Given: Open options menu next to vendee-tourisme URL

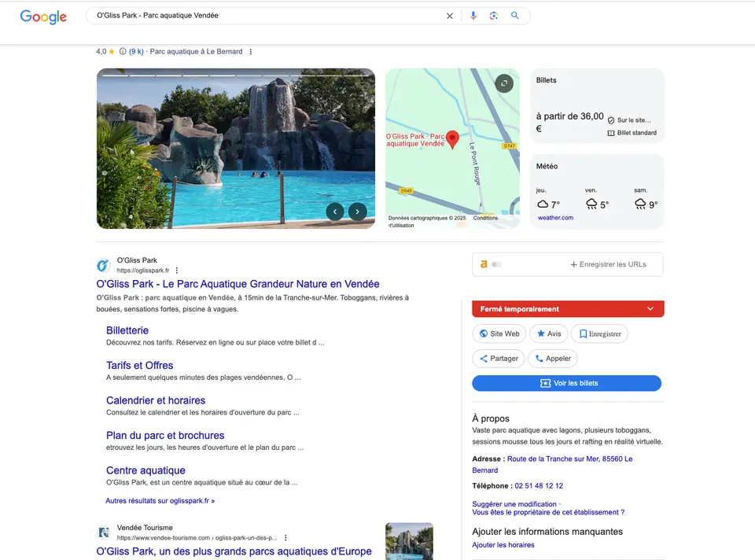Looking at the screenshot, I should [x=285, y=538].
